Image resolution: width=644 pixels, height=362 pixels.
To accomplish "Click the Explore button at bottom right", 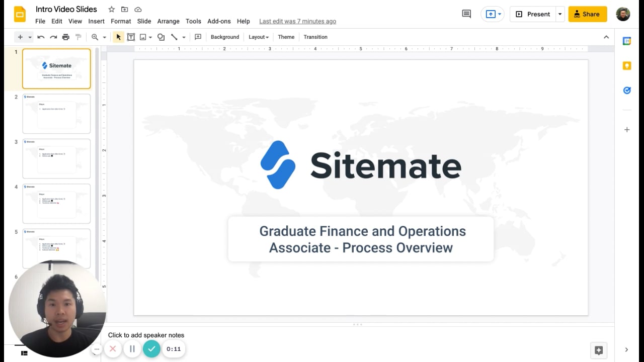I will click(599, 350).
